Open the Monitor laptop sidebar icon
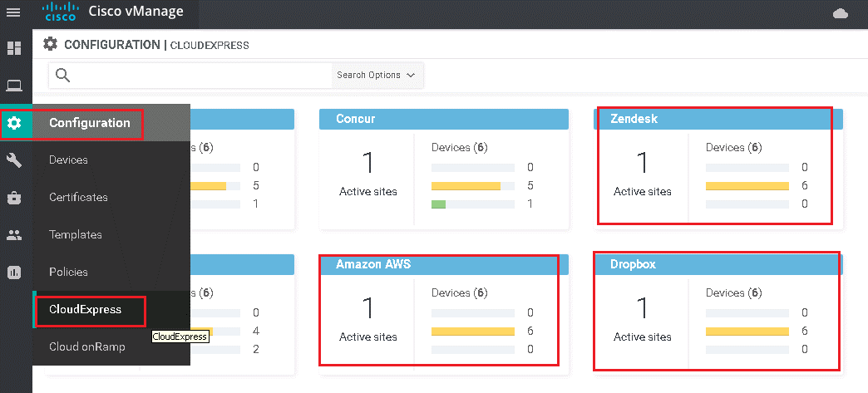The width and height of the screenshot is (868, 393). coord(14,86)
